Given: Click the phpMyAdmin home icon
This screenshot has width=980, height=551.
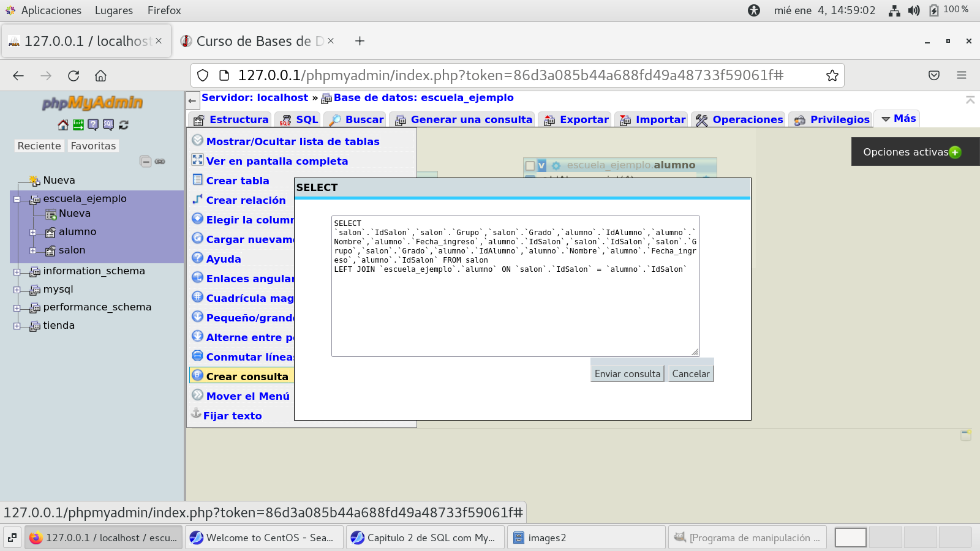Looking at the screenshot, I should (63, 125).
